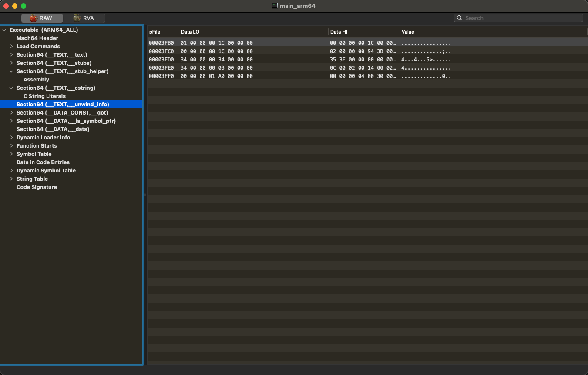588x375 pixels.
Task: Close the main_arm64 window
Action: [x=6, y=6]
